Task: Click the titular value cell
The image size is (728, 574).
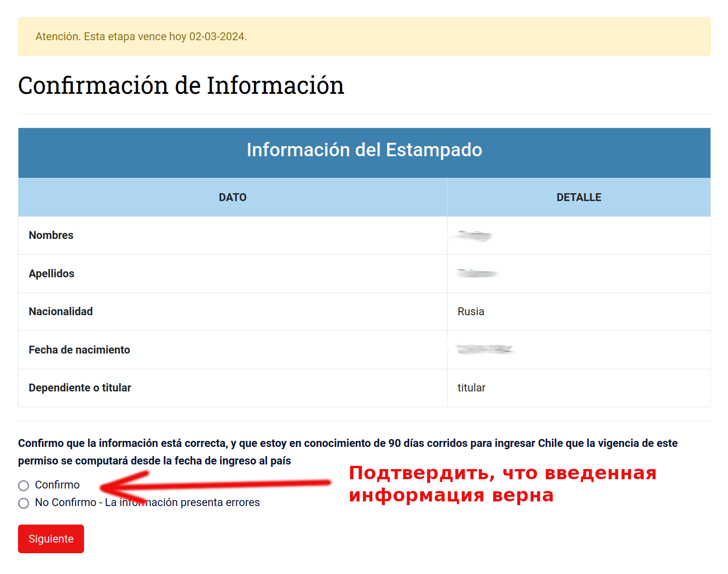Action: coord(471,388)
